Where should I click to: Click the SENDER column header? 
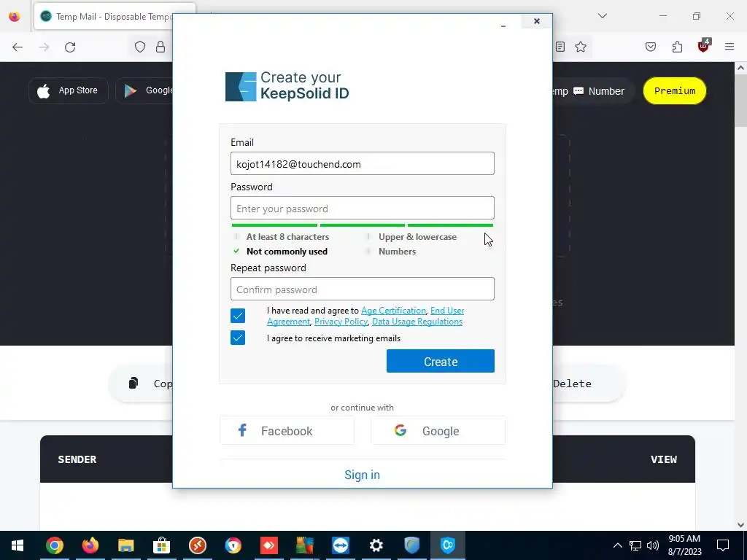click(x=77, y=459)
